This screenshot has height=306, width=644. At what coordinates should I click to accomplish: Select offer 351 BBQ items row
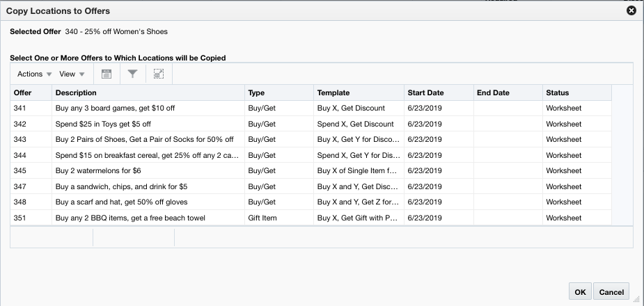130,218
